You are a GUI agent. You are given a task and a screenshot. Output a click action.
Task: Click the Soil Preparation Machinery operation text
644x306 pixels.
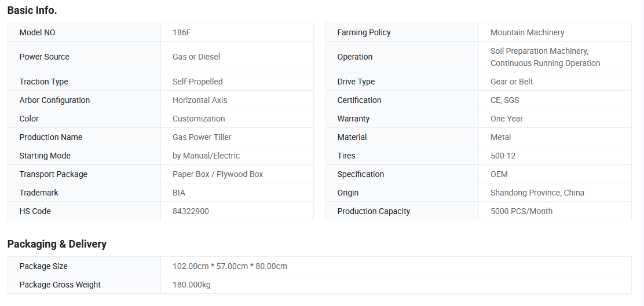click(539, 51)
